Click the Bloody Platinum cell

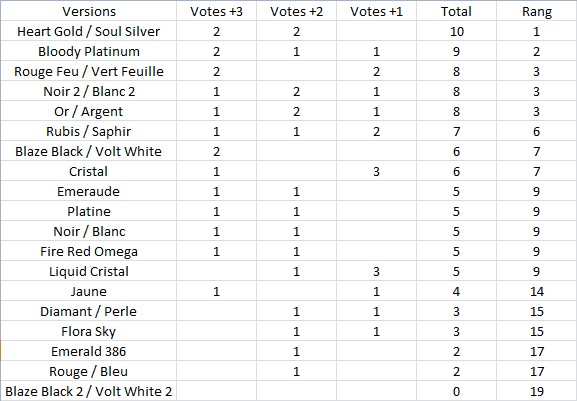point(89,51)
